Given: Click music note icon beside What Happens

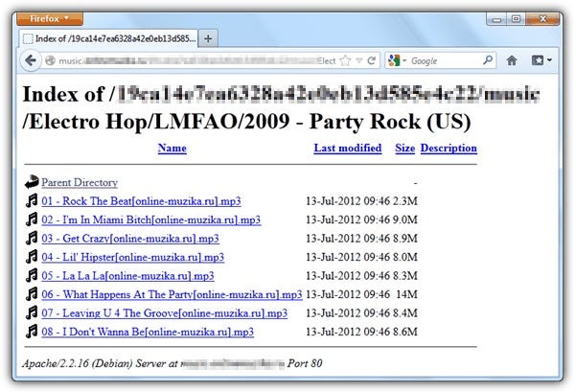Looking at the screenshot, I should (32, 294).
